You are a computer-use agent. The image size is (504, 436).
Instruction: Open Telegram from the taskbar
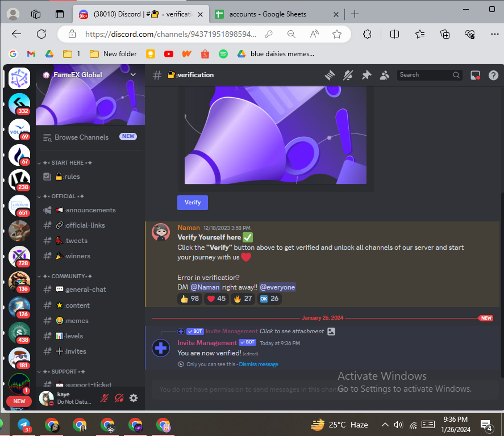pos(24,425)
